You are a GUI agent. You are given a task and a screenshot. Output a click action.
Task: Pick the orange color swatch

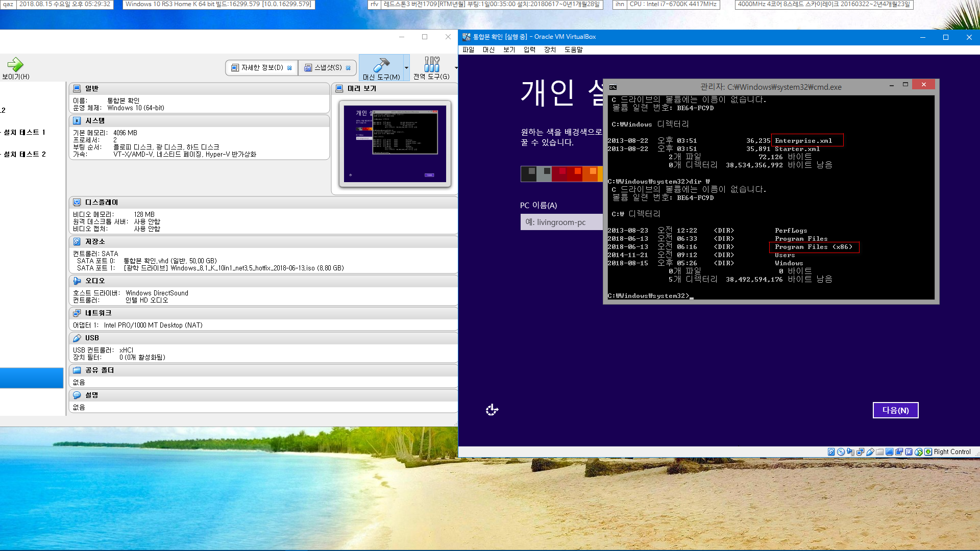point(590,174)
